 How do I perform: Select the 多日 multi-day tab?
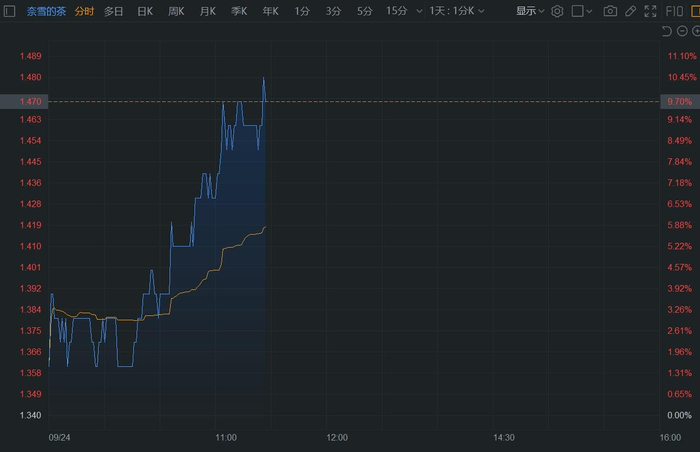(114, 11)
